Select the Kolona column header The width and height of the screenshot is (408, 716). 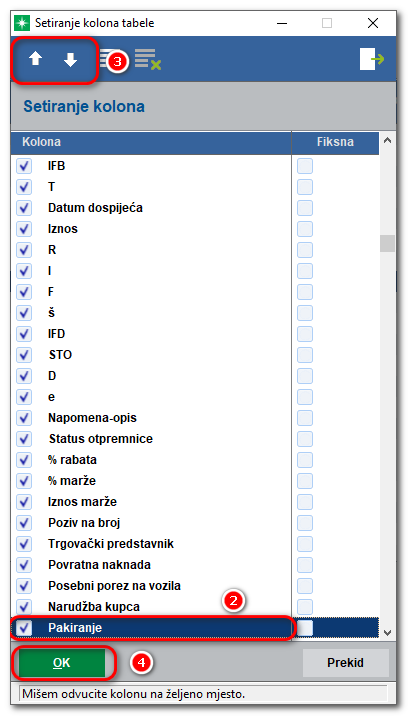pos(151,142)
